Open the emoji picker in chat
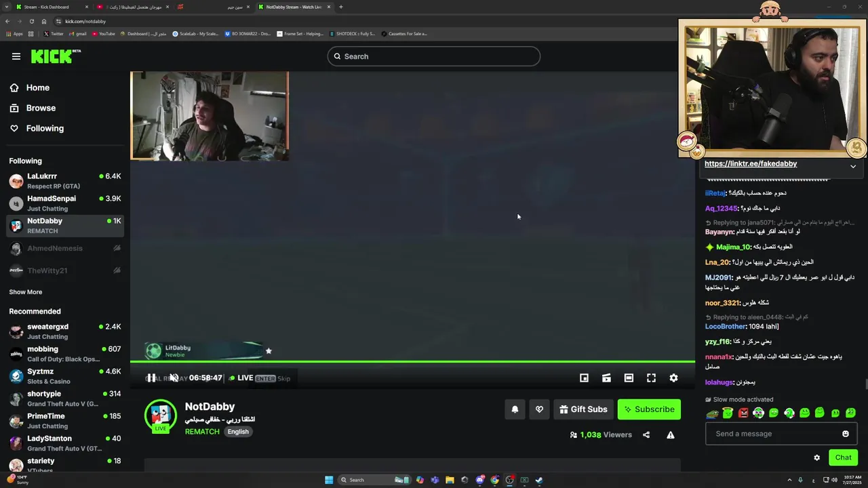 point(846,434)
